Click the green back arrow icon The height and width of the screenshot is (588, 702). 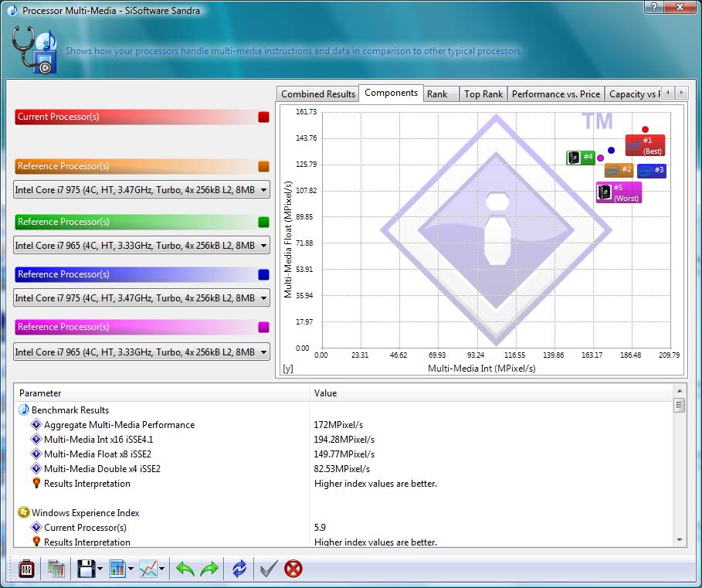tap(185, 569)
